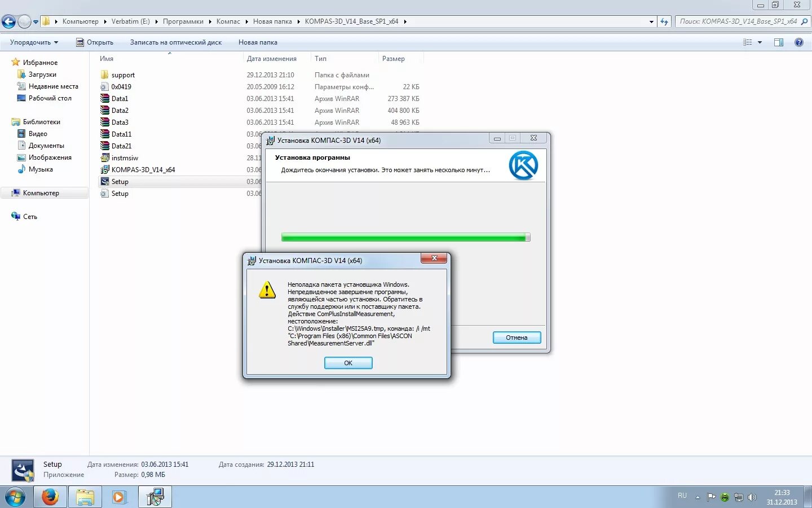Viewport: 812px width, 508px height.
Task: Select the highlighted Setup application
Action: (x=120, y=182)
